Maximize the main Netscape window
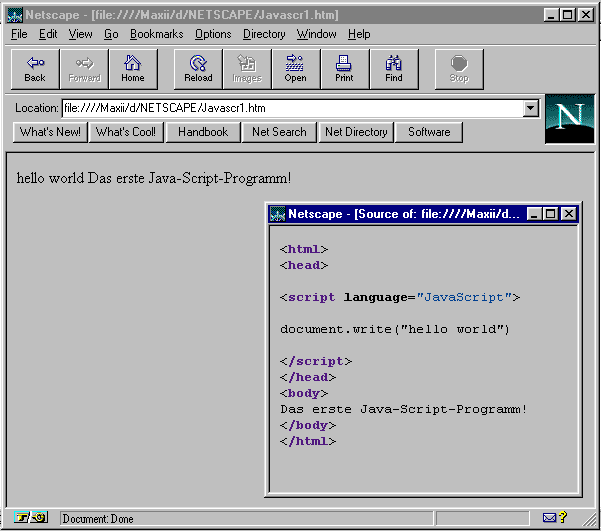 click(x=568, y=15)
